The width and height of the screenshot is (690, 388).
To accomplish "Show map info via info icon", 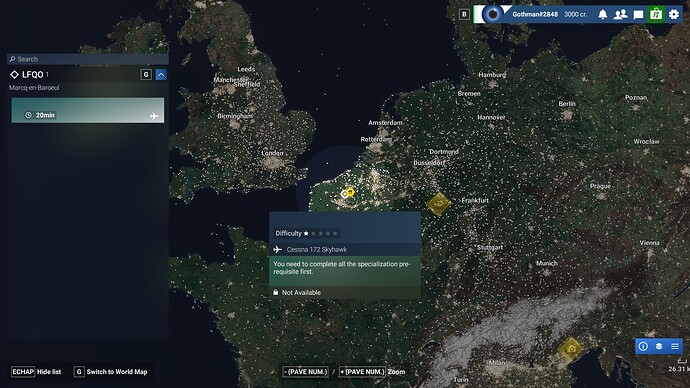I will (643, 346).
